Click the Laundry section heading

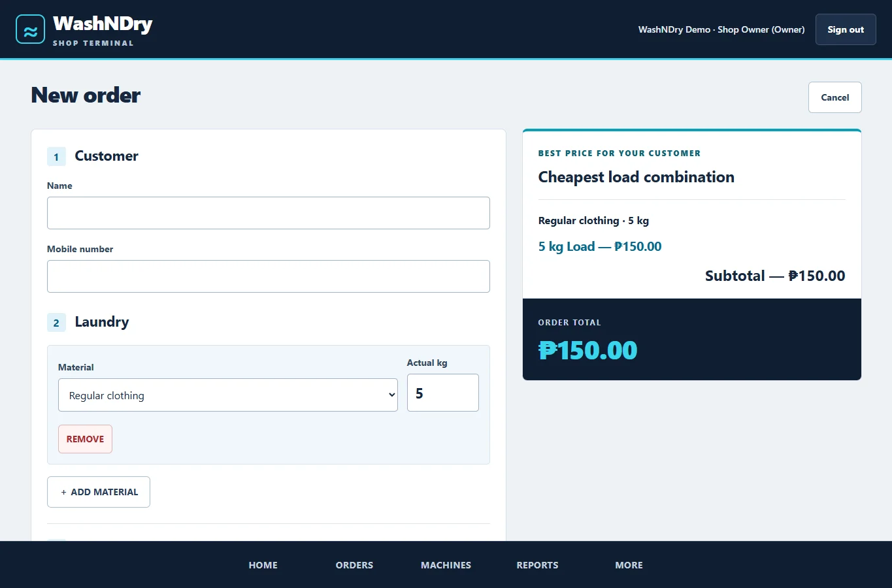click(102, 322)
